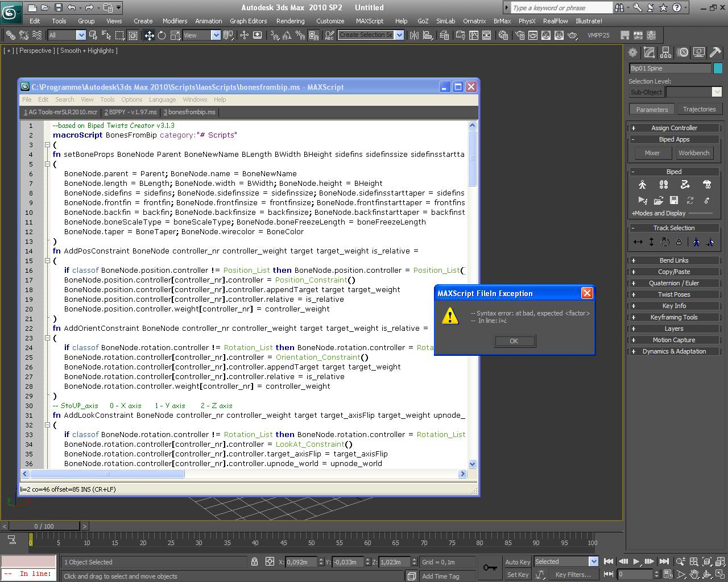Expand the Copy/Paste rollout
The width and height of the screenshot is (728, 582).
[674, 272]
